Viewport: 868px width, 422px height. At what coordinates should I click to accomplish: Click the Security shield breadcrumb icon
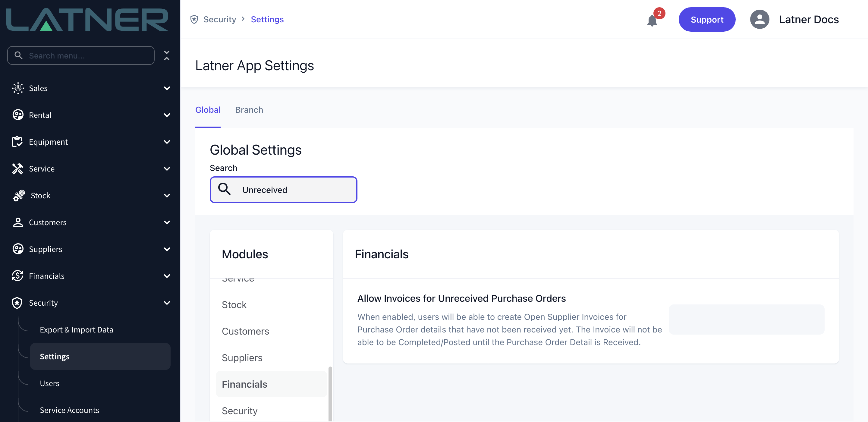(x=194, y=19)
